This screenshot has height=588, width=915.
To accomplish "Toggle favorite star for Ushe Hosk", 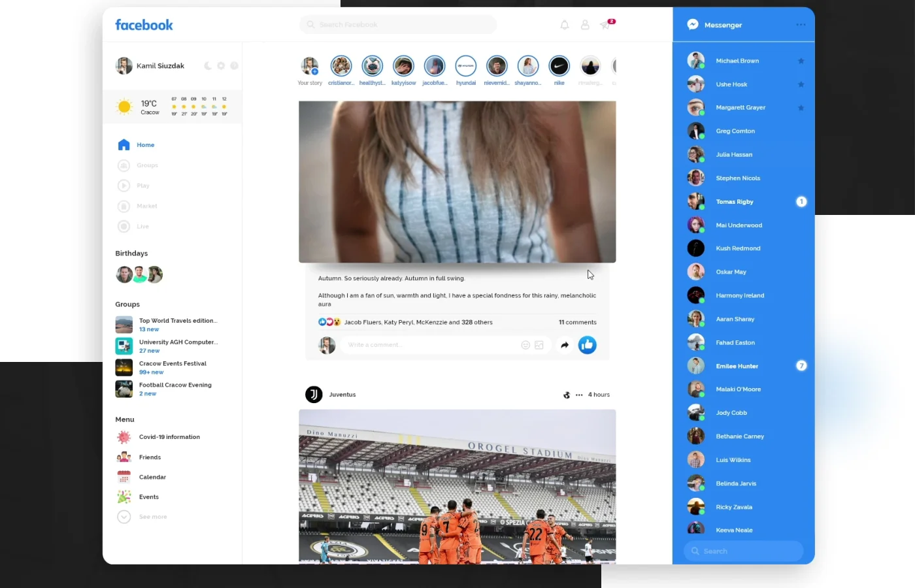I will pos(801,84).
